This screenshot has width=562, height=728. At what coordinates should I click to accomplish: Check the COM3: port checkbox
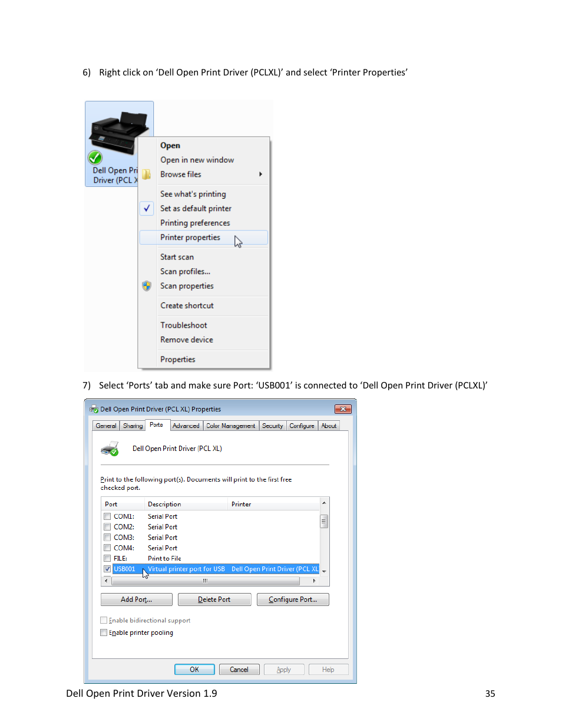tap(107, 538)
